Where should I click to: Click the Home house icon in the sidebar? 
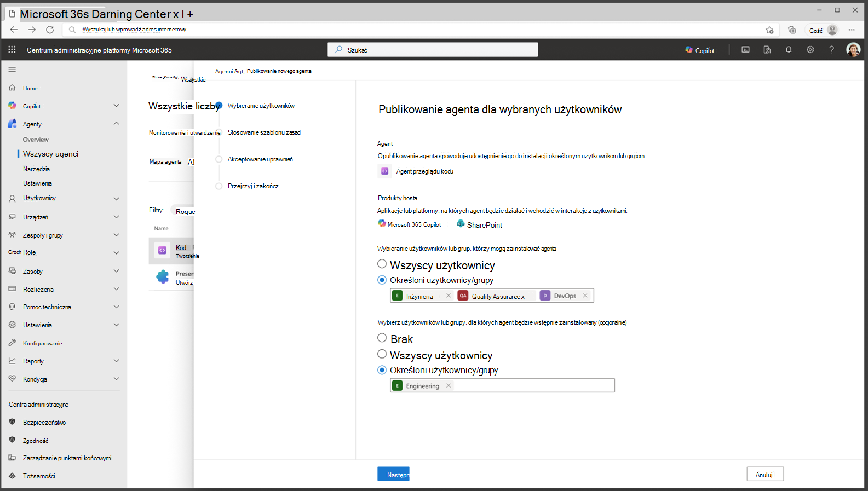tap(12, 88)
